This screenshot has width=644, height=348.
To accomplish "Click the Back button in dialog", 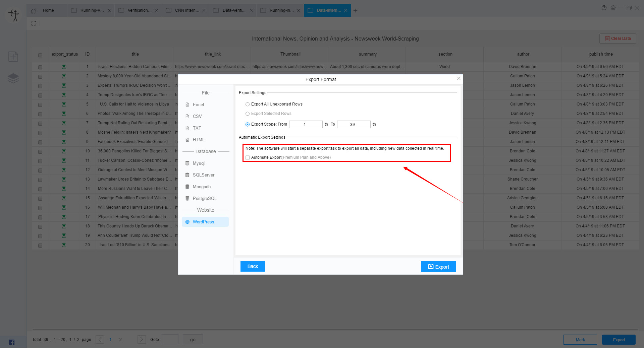I will coord(253,266).
